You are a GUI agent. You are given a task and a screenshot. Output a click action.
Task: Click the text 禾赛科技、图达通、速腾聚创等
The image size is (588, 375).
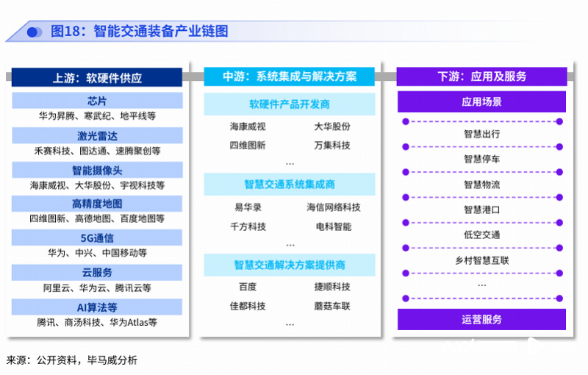pyautogui.click(x=97, y=151)
